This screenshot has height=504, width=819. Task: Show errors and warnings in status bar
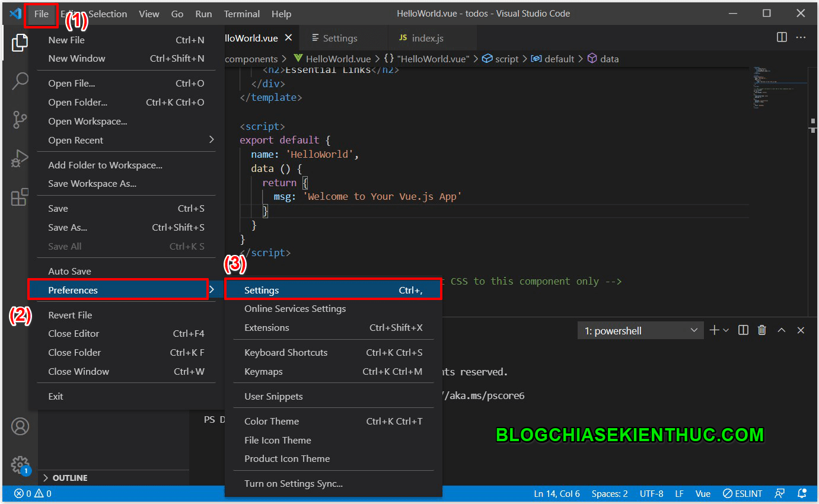coord(33,493)
